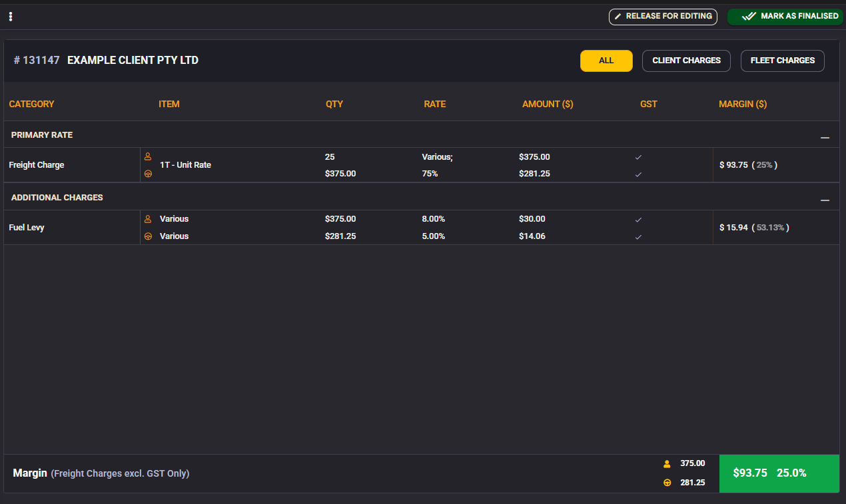This screenshot has width=846, height=504.
Task: Click the Category column header
Action: click(31, 105)
